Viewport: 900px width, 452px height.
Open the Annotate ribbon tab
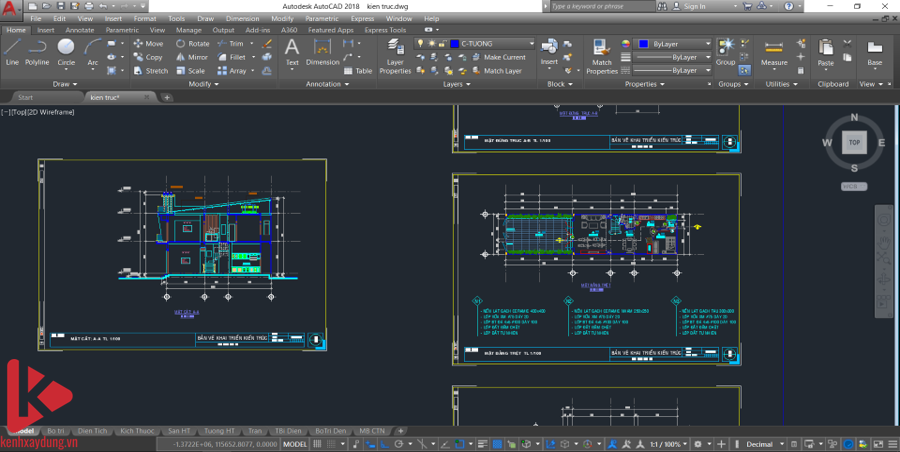coord(79,30)
